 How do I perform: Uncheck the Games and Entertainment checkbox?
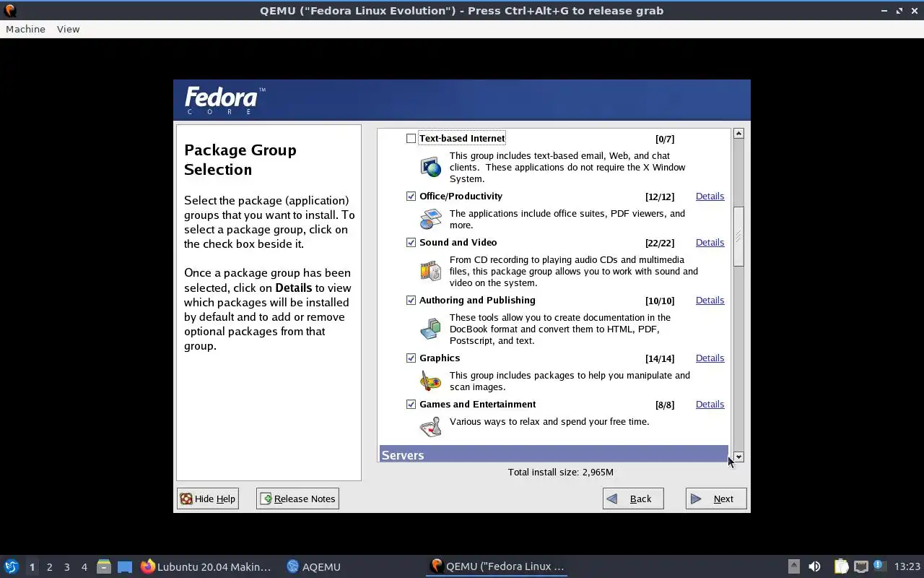(x=411, y=404)
